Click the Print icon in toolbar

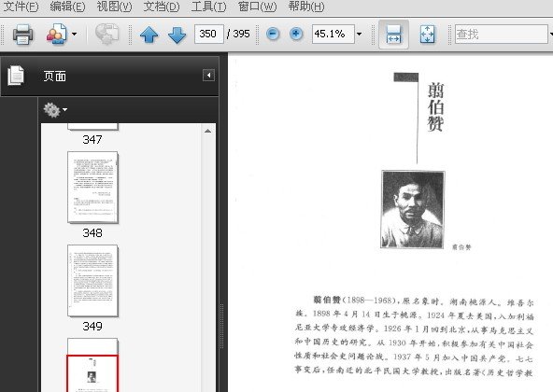[x=23, y=35]
